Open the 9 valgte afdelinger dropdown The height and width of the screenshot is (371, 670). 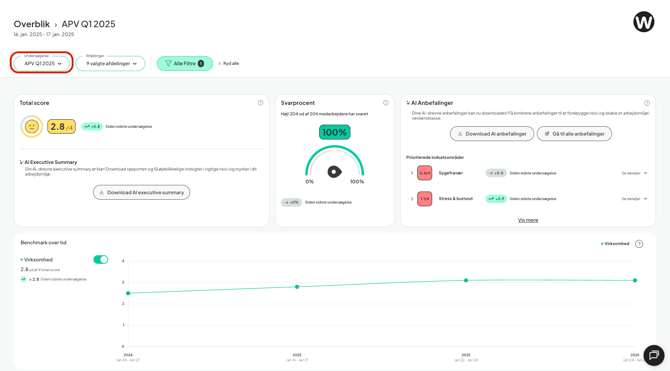[110, 63]
